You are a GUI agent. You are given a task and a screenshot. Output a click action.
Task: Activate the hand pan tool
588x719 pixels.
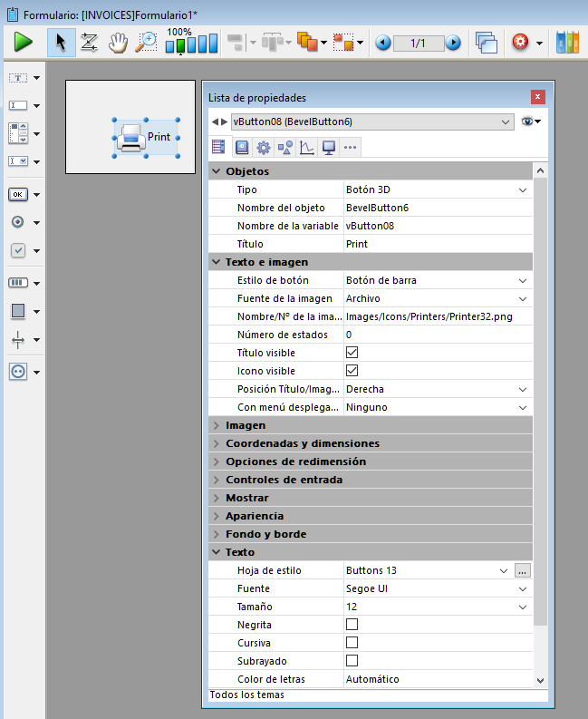[118, 42]
